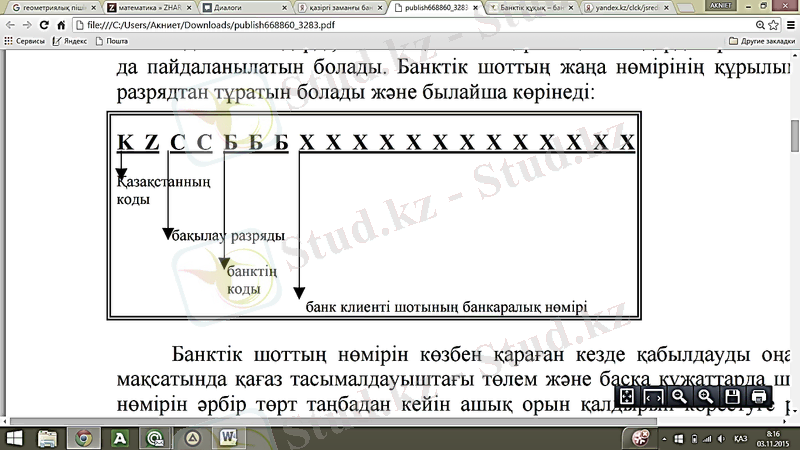
Task: Open the Chrome main menu
Action: (791, 24)
